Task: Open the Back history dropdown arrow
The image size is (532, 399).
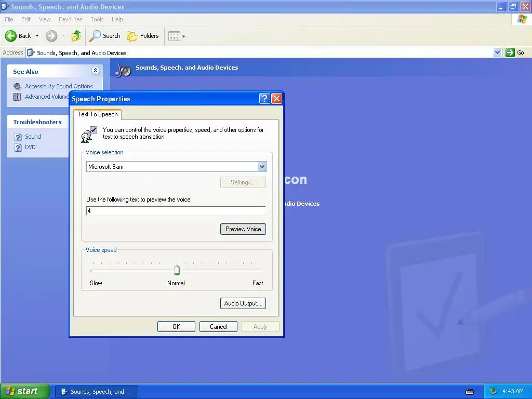Action: point(37,36)
